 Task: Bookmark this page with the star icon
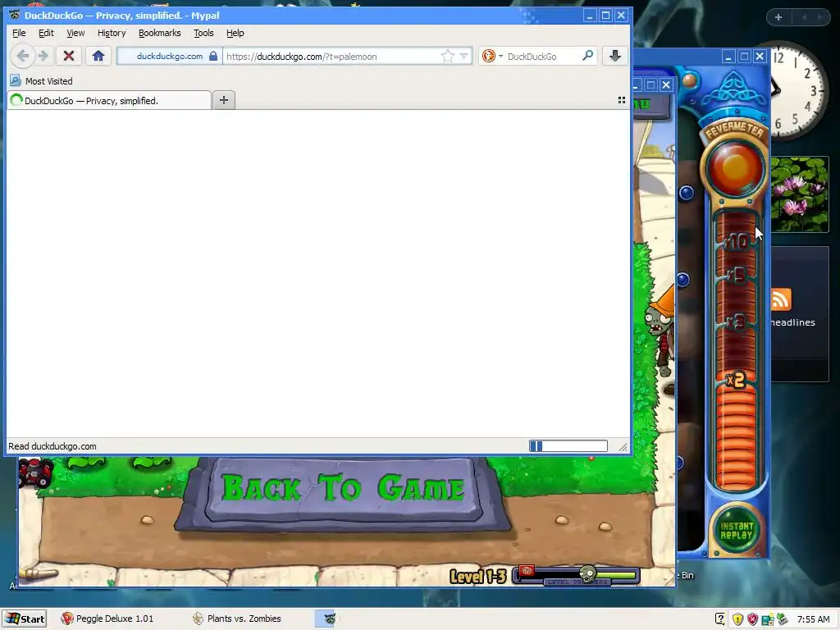pyautogui.click(x=447, y=56)
